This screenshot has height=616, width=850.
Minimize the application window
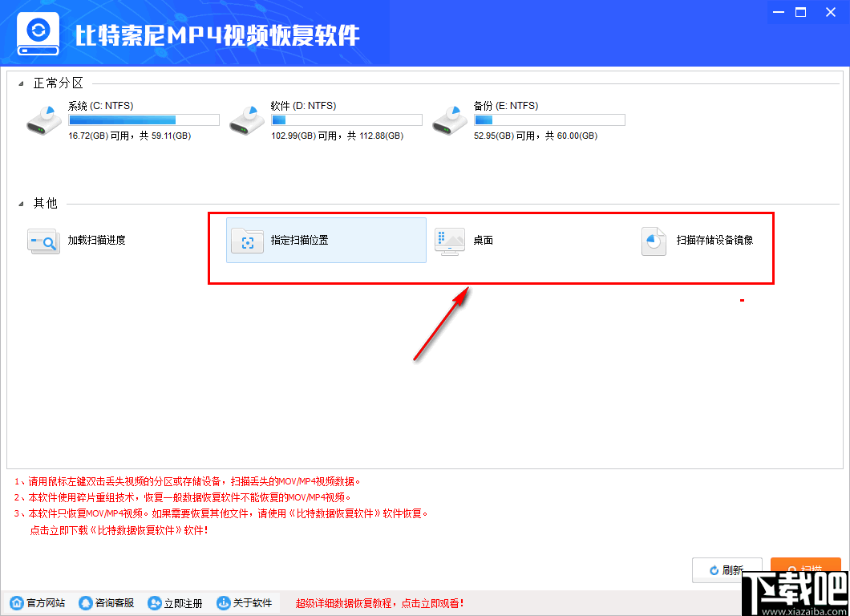click(779, 12)
